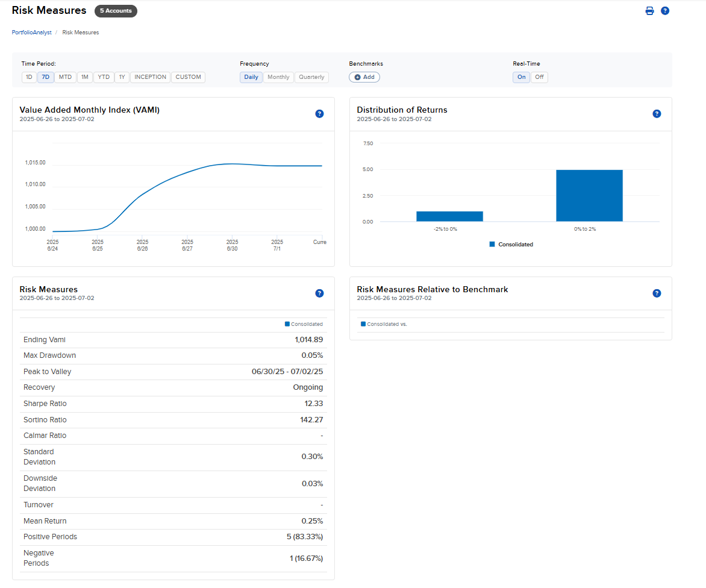Click the 0% to 2% bar in the chart
The image size is (706, 588).
click(589, 196)
